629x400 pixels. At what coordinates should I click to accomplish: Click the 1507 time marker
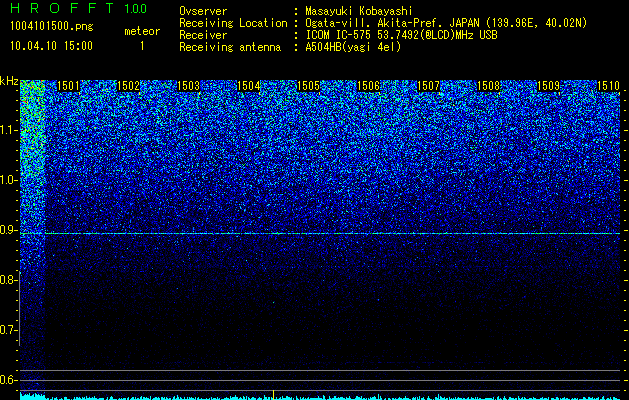[x=428, y=86]
